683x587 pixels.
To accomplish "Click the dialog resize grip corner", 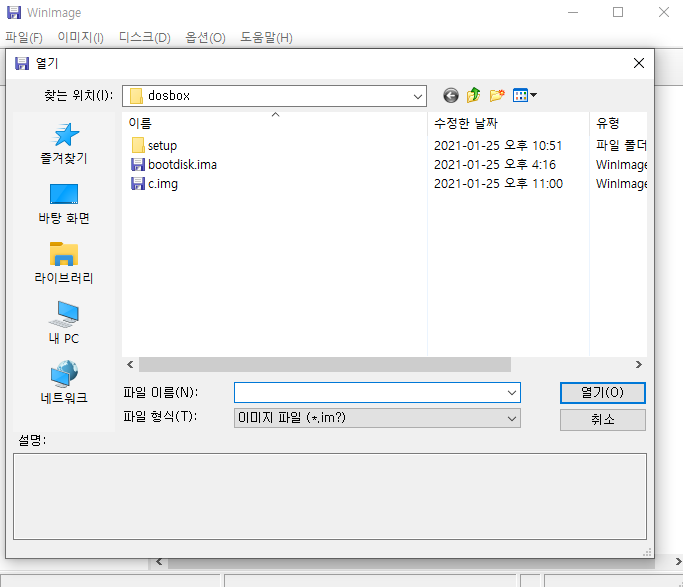I will pyautogui.click(x=648, y=552).
